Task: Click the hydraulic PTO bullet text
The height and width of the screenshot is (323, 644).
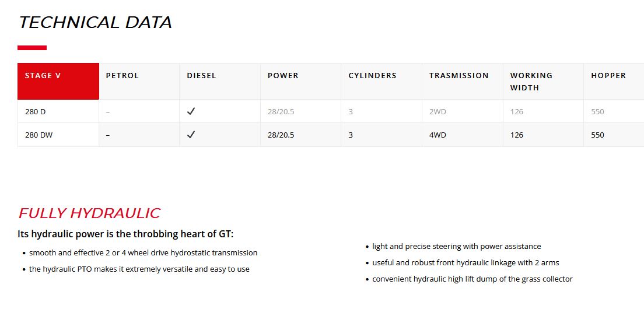Action: point(139,269)
